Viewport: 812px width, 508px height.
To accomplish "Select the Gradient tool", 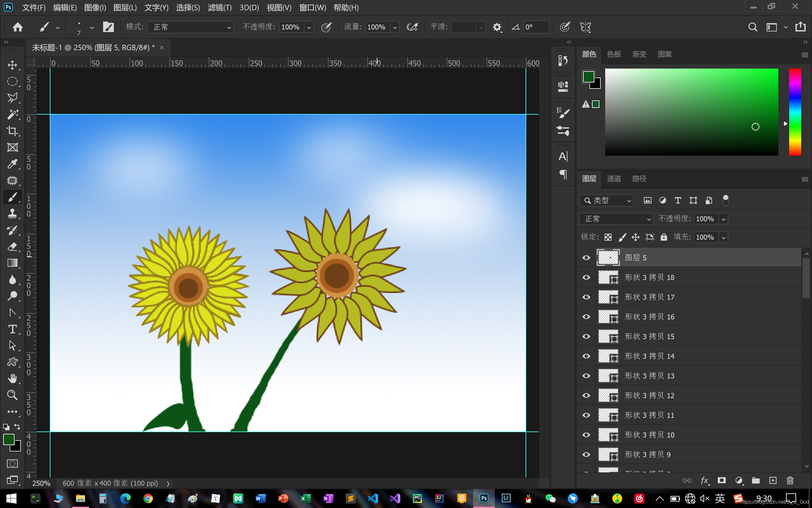I will pyautogui.click(x=12, y=263).
